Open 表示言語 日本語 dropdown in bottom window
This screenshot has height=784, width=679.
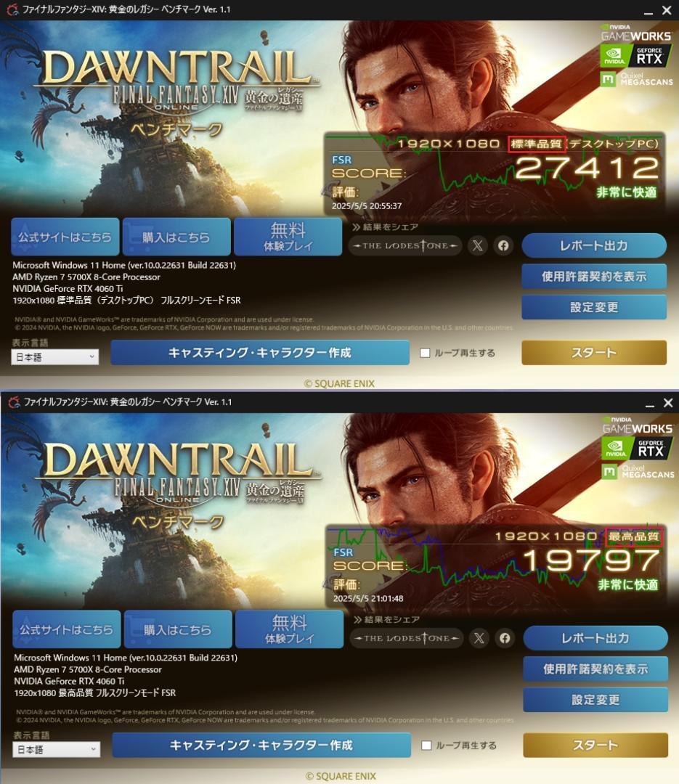point(57,749)
